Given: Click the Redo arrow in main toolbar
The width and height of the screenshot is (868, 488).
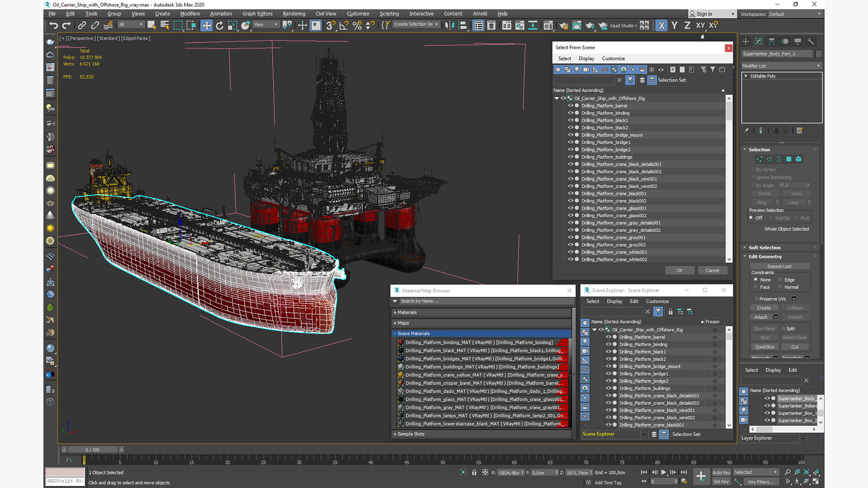Looking at the screenshot, I should click(66, 25).
